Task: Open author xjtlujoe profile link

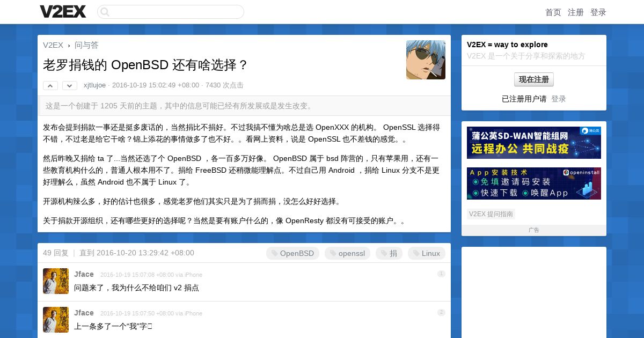Action: [94, 85]
